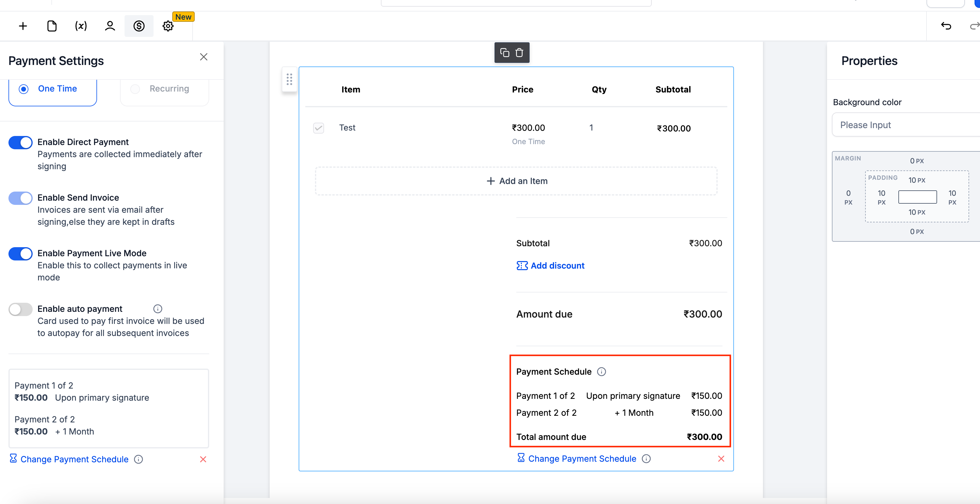
Task: Grab the block drag handle dots
Action: point(289,79)
